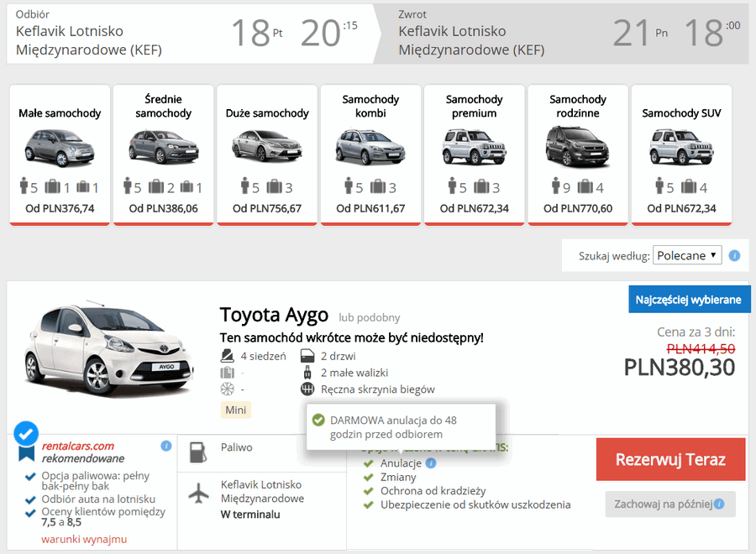Click the gearbox icon for manual transmission

308,389
